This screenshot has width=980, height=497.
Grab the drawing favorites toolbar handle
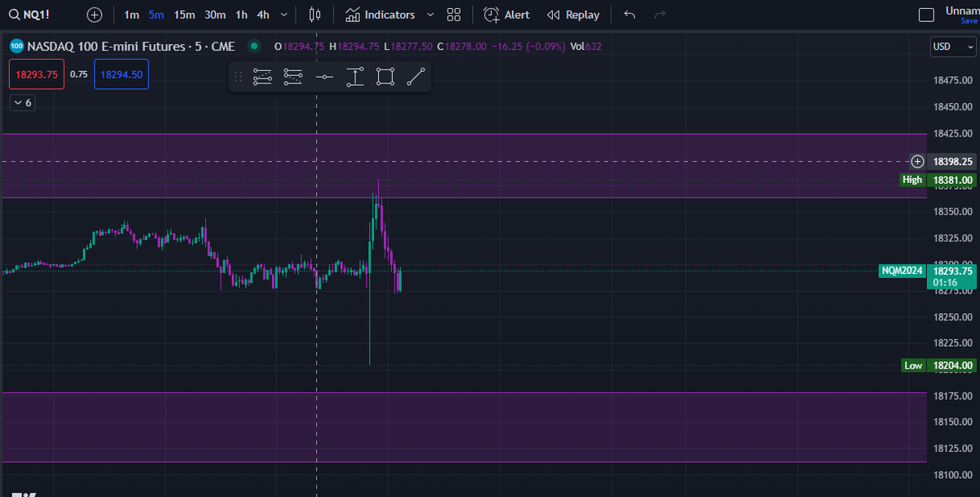pyautogui.click(x=238, y=77)
